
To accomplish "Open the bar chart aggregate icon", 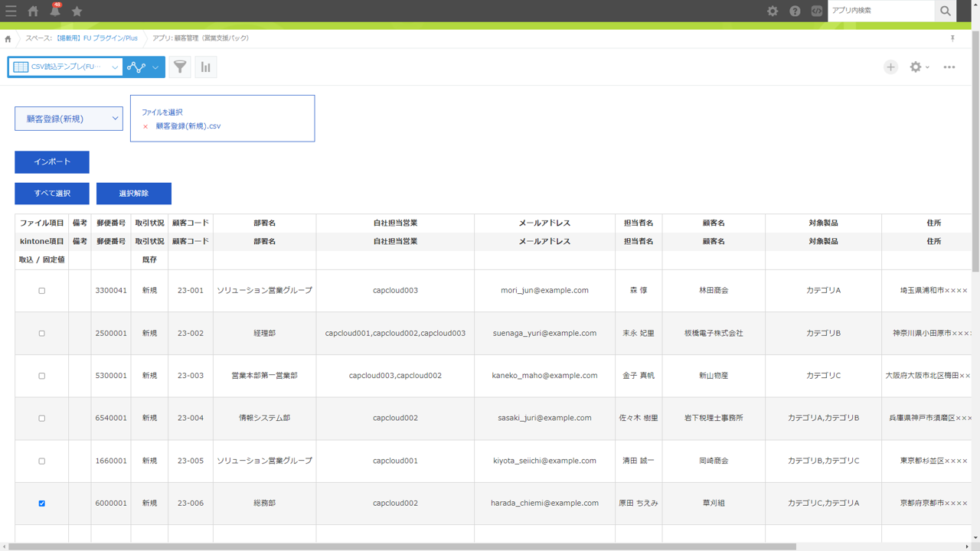I will point(206,67).
